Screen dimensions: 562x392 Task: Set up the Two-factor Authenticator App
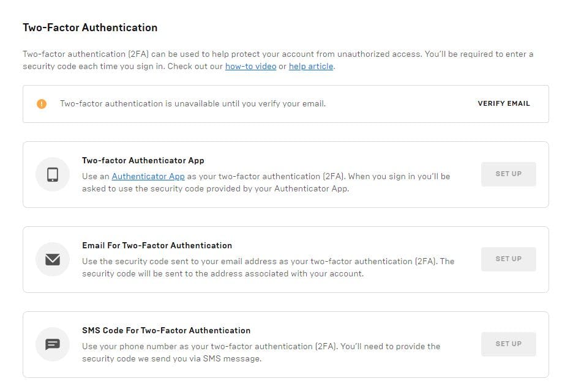(508, 174)
